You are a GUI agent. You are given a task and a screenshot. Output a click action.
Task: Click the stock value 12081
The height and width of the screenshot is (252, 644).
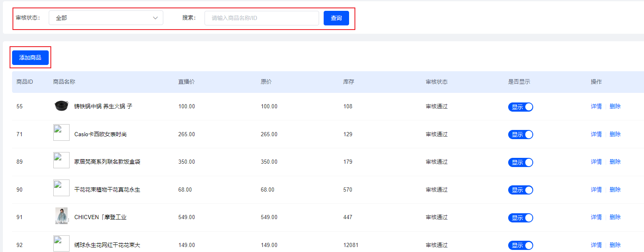tap(351, 245)
